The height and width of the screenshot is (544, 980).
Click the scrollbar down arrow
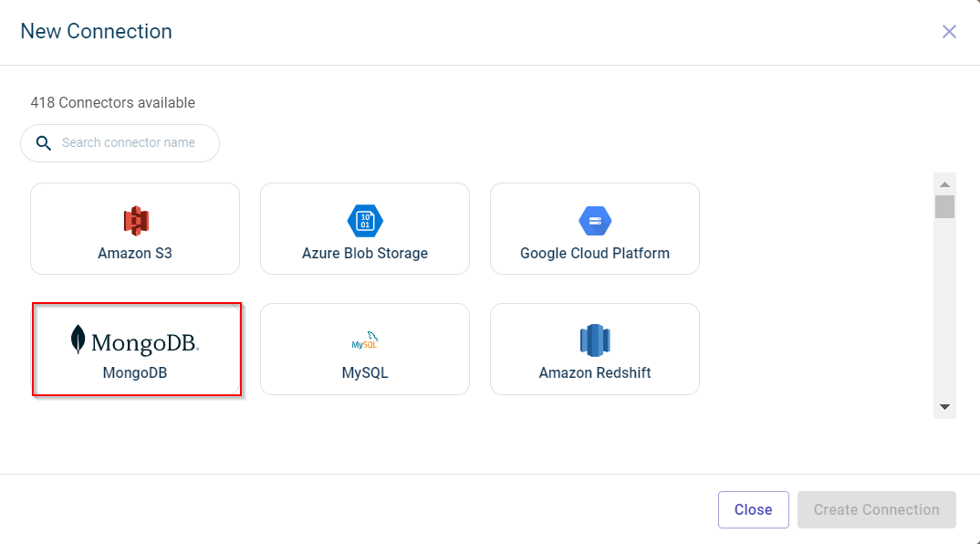coord(944,406)
